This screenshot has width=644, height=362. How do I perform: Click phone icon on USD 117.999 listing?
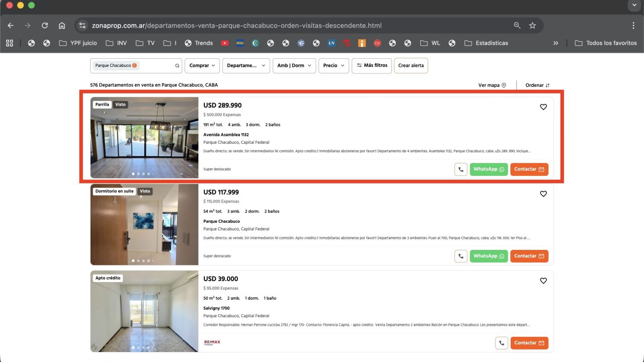coord(461,256)
